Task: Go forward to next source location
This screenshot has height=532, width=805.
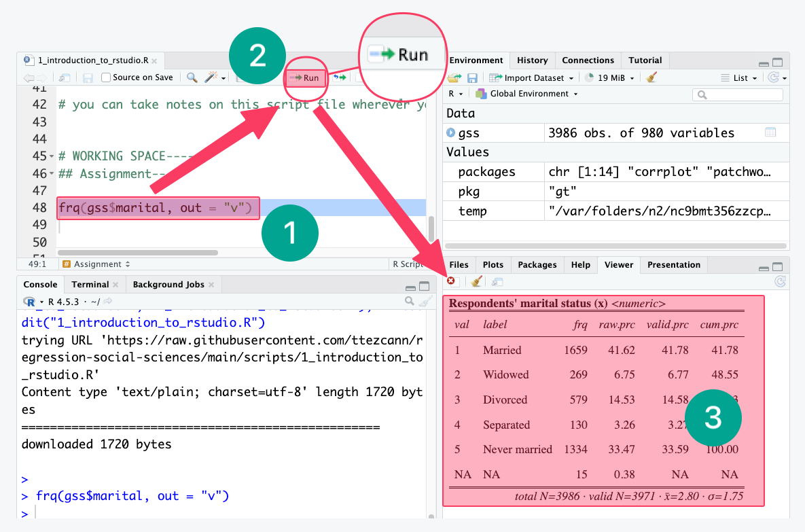Action: pos(41,78)
